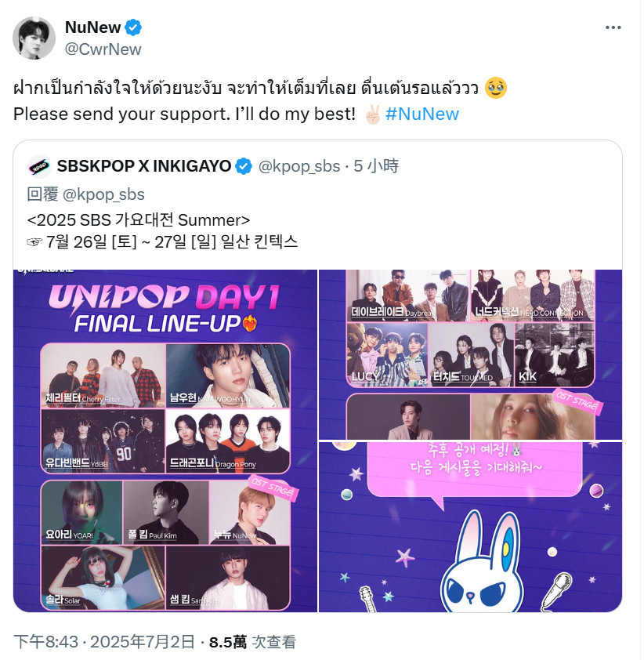Click the quoted tweet text about 2025 SBS 가요대전

[162, 230]
